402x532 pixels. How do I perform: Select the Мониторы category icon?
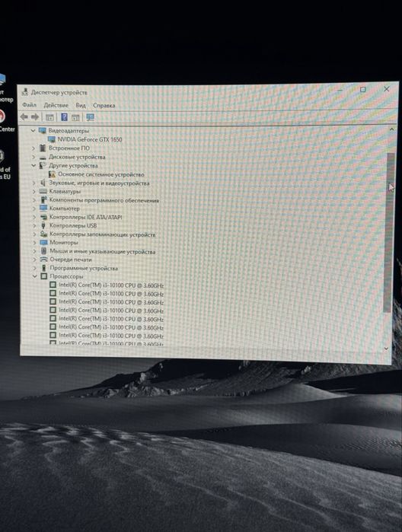(44, 243)
